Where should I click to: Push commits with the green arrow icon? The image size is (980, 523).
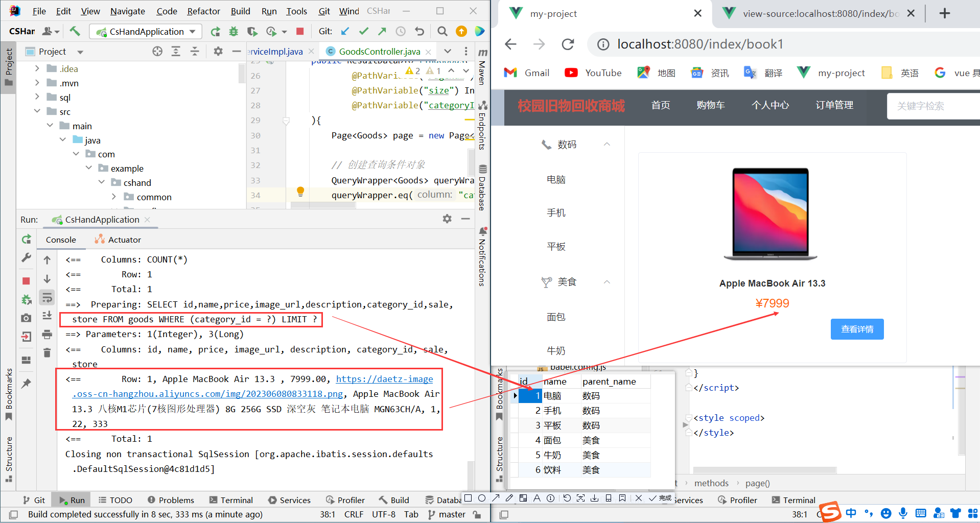click(382, 32)
